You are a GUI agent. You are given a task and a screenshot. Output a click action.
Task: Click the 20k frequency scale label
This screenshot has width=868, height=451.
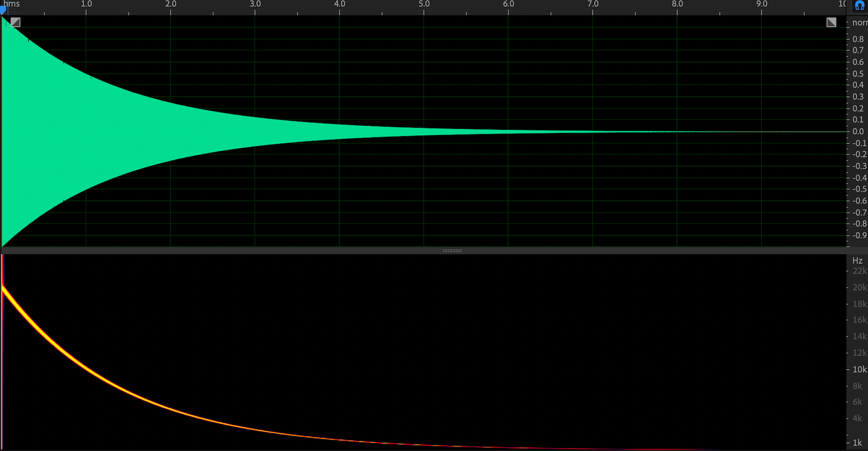pos(860,288)
